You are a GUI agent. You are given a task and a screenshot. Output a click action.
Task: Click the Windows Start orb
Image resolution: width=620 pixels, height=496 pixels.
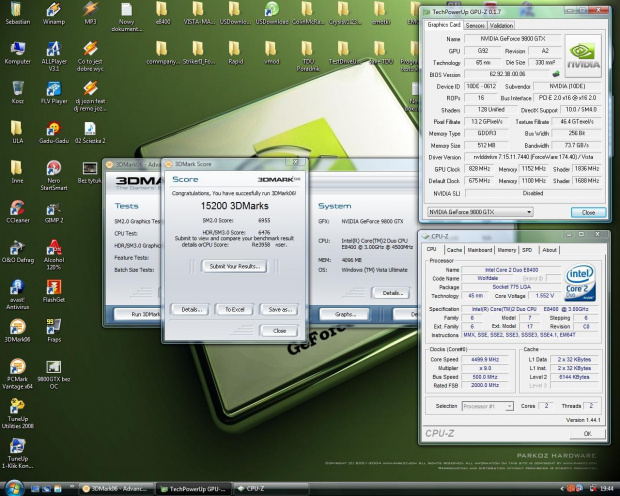click(14, 488)
